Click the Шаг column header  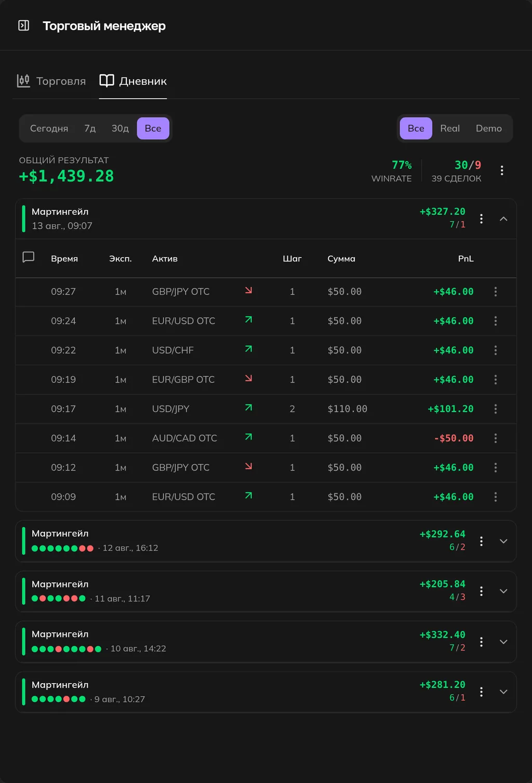pyautogui.click(x=292, y=258)
